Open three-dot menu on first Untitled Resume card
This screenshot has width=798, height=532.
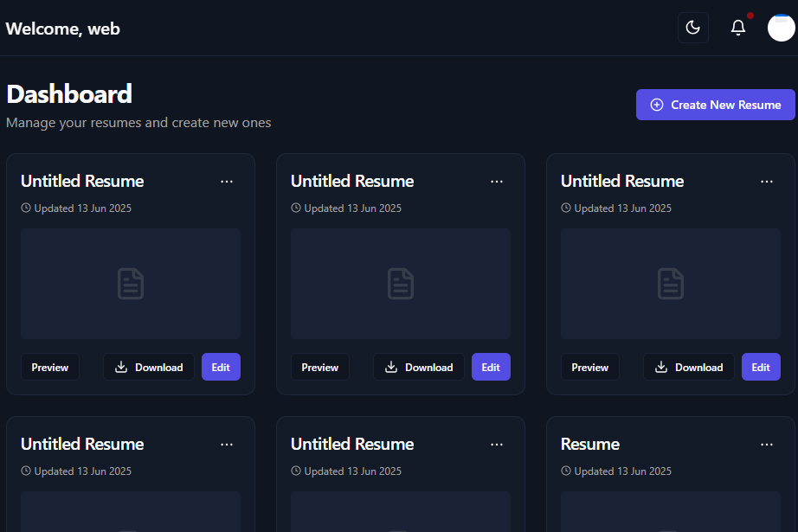[x=227, y=182]
